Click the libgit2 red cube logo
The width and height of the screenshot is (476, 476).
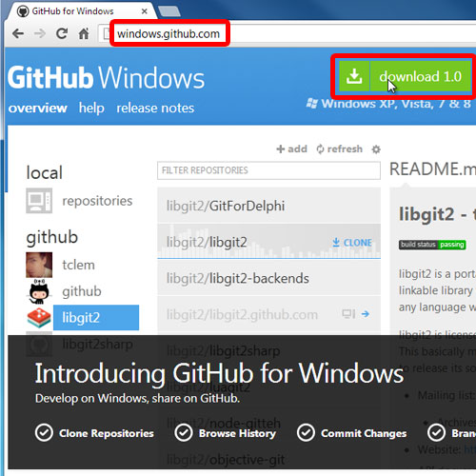click(39, 318)
